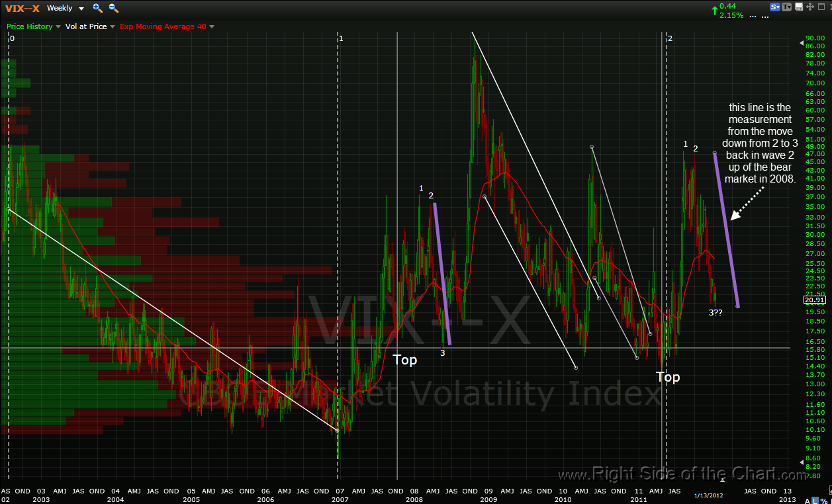Select the purple line beside the dotted arrow
832x504 pixels.
click(726, 229)
